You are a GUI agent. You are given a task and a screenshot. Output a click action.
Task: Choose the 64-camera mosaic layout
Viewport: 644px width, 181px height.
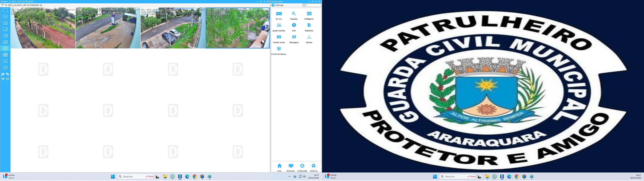[x=5, y=61]
